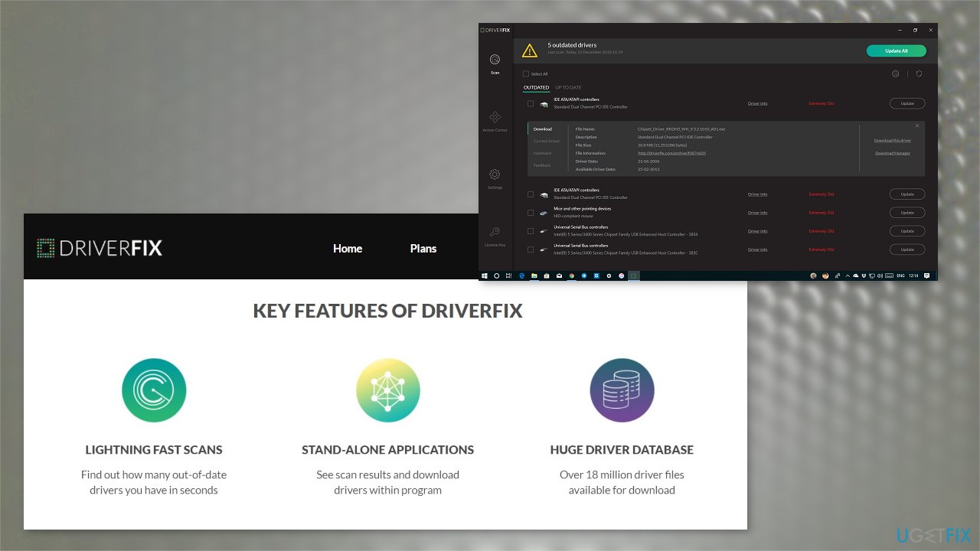The width and height of the screenshot is (980, 551).
Task: Click the '5 outdated drivers' heading
Action: click(x=572, y=45)
